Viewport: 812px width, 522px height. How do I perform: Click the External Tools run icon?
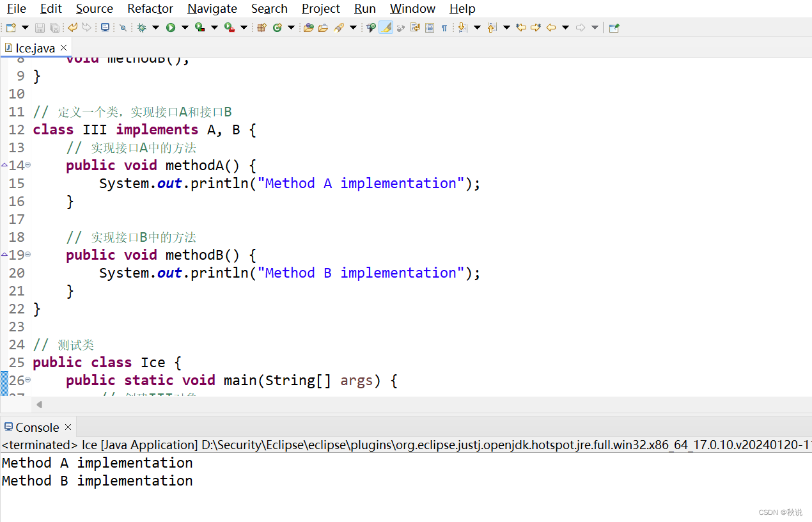click(x=230, y=28)
